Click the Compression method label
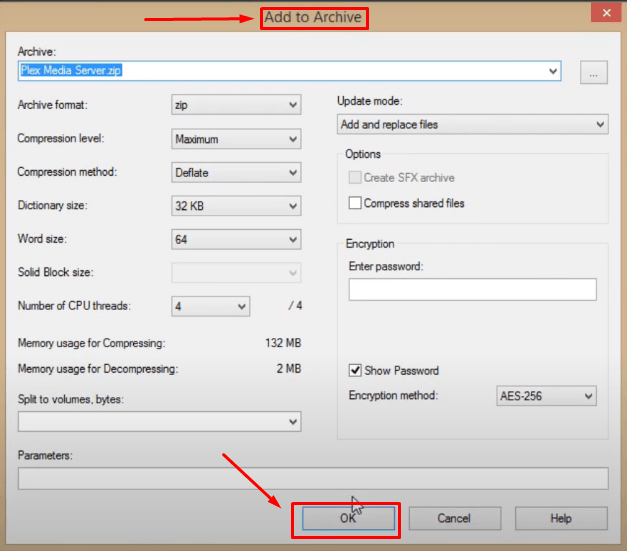Viewport: 627px width, 551px height. (x=67, y=172)
